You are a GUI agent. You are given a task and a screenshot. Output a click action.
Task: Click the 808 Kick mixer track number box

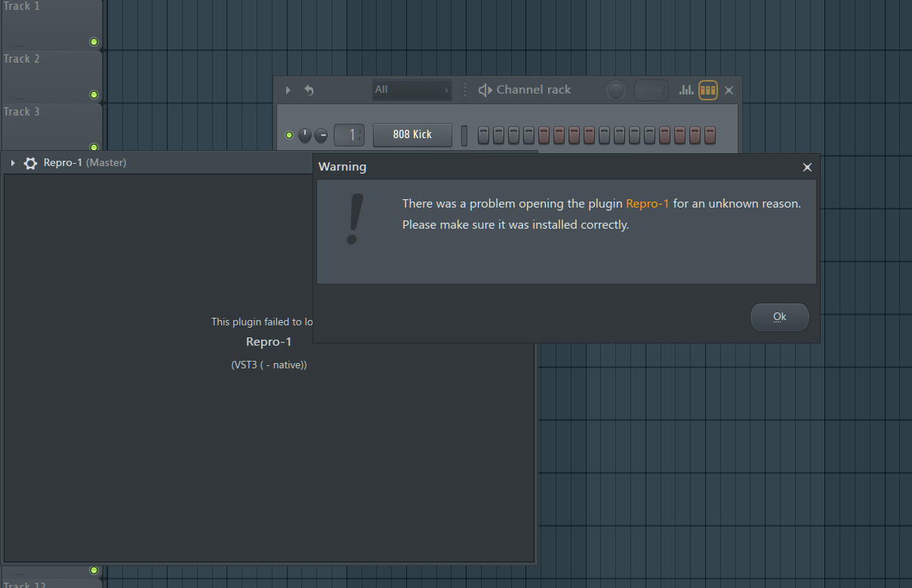[350, 135]
